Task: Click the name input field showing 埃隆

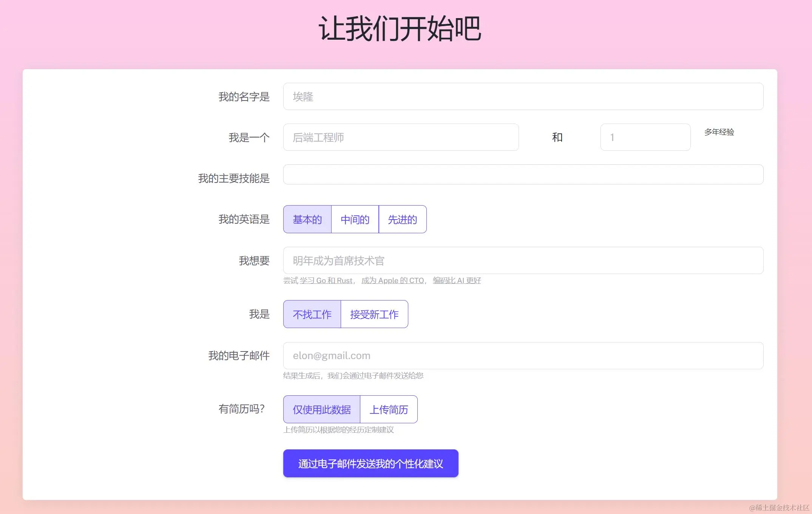Action: [x=523, y=96]
